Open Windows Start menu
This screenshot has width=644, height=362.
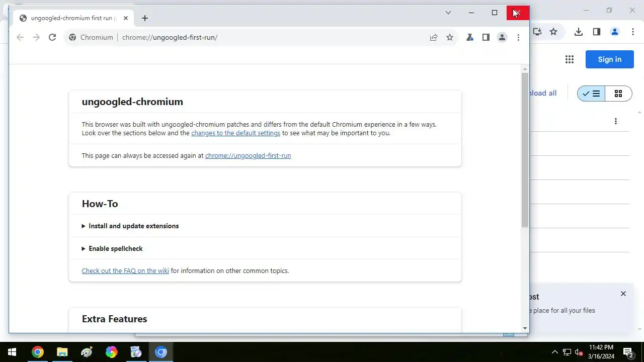point(12,352)
